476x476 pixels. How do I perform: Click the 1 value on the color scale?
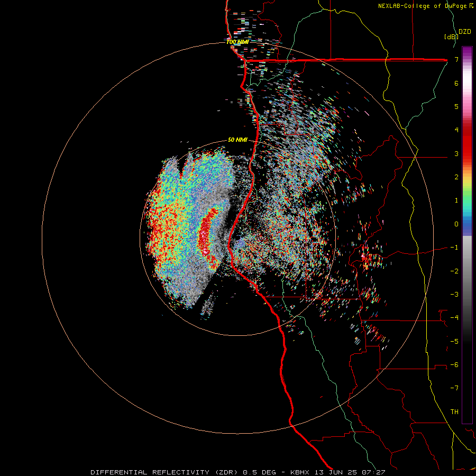[456, 200]
